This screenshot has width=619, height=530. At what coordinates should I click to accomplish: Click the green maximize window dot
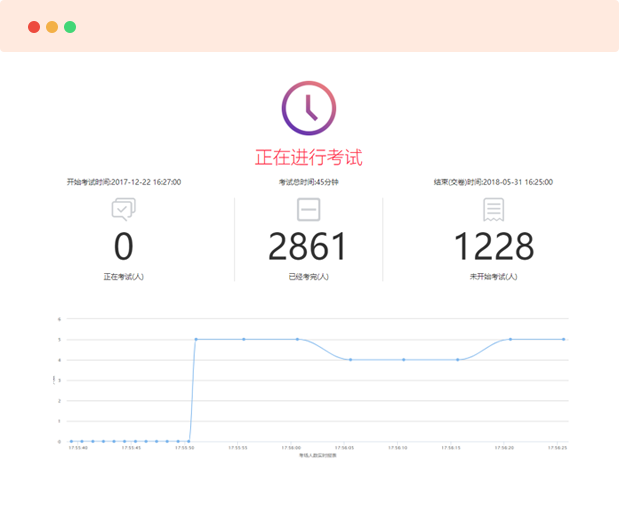[70, 27]
